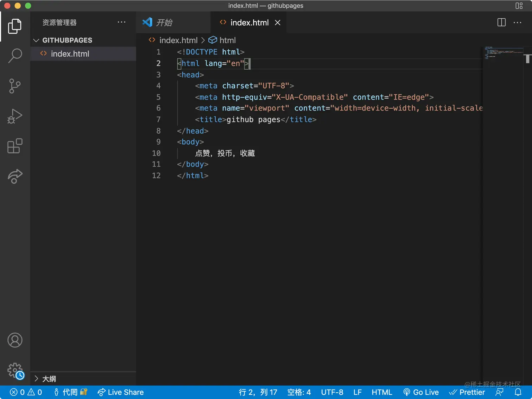
Task: Click the X-UA-Compatible meta line
Action: [x=314, y=97]
